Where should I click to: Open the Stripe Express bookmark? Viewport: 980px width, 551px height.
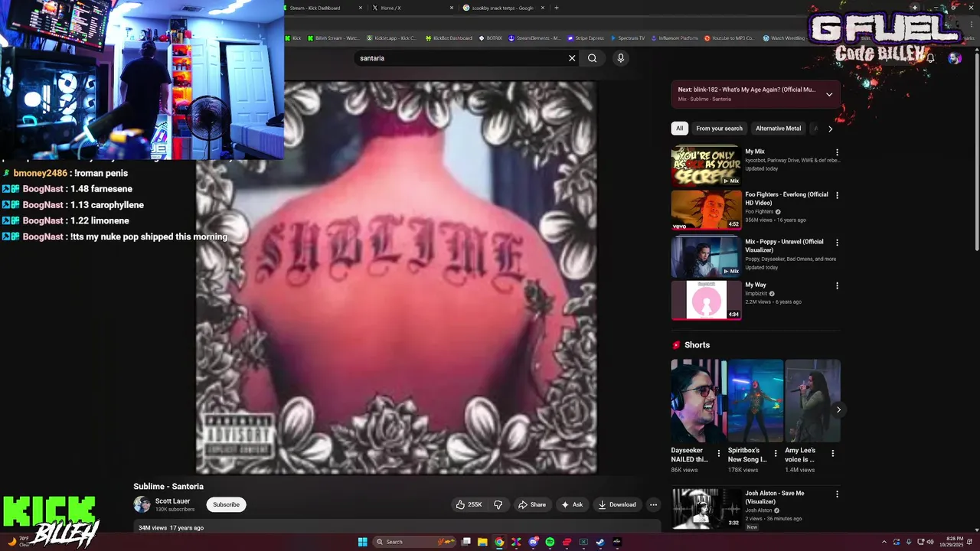coord(586,37)
